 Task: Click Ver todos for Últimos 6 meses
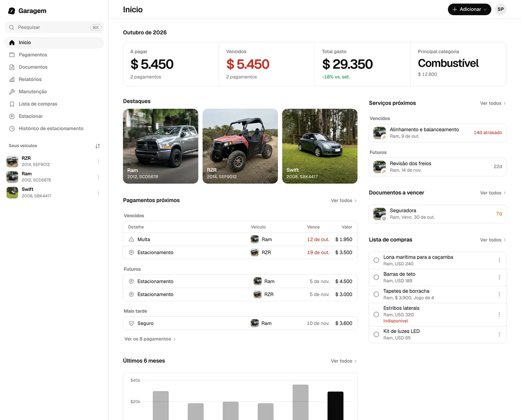tap(344, 361)
